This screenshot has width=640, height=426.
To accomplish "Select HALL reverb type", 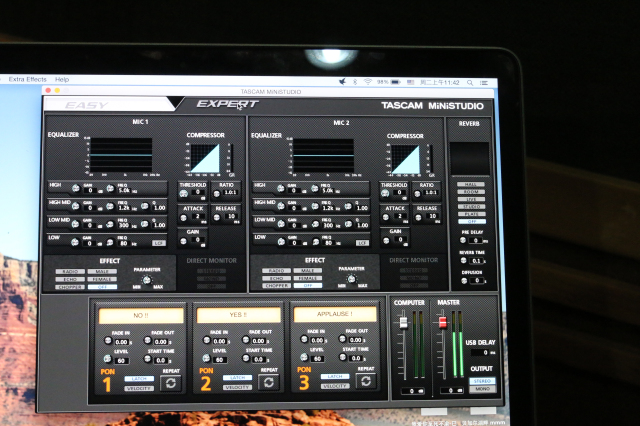I will click(471, 184).
